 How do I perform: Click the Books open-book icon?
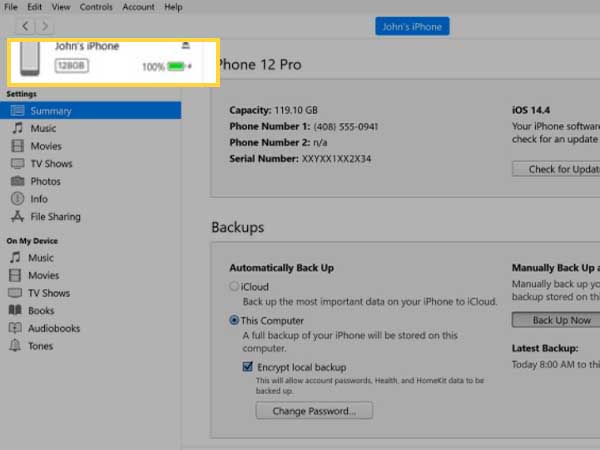15,310
